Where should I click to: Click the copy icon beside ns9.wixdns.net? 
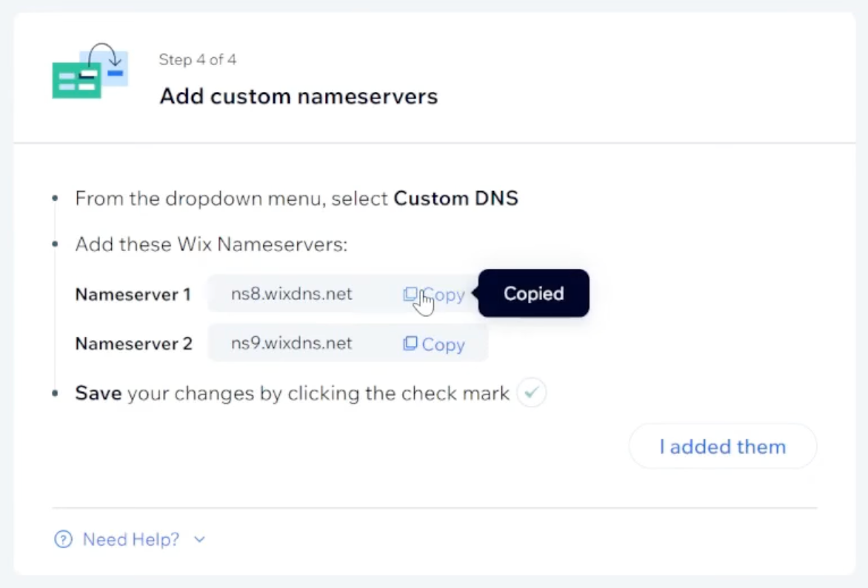point(410,344)
